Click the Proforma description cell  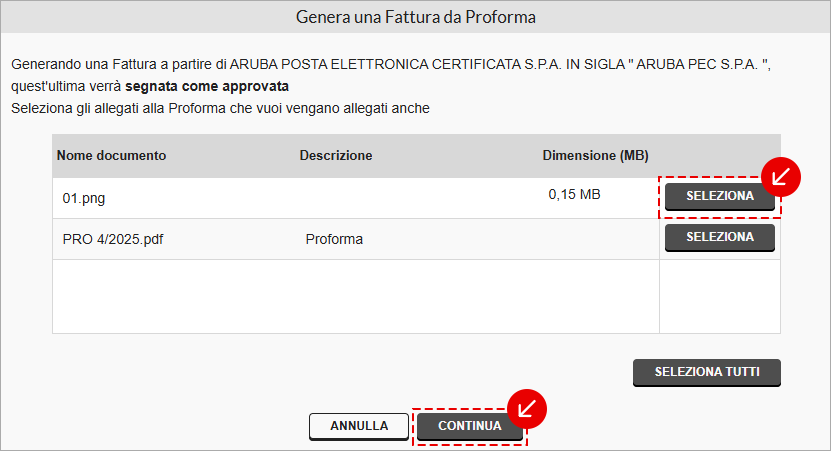[x=334, y=239]
